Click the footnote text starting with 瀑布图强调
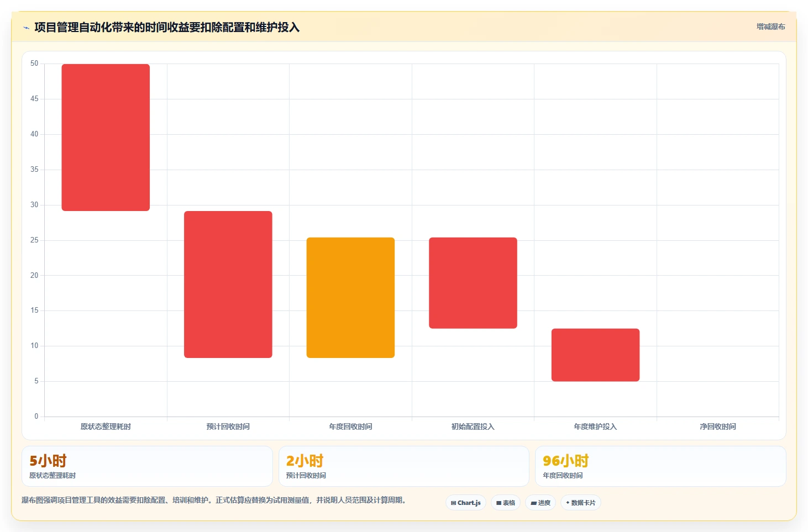The height and width of the screenshot is (532, 808). [216, 501]
